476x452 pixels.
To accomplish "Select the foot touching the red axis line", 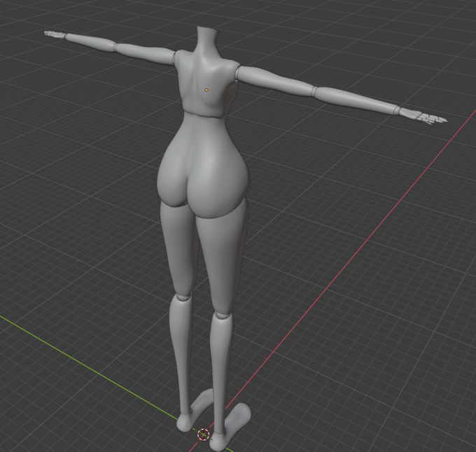I will tap(230, 426).
